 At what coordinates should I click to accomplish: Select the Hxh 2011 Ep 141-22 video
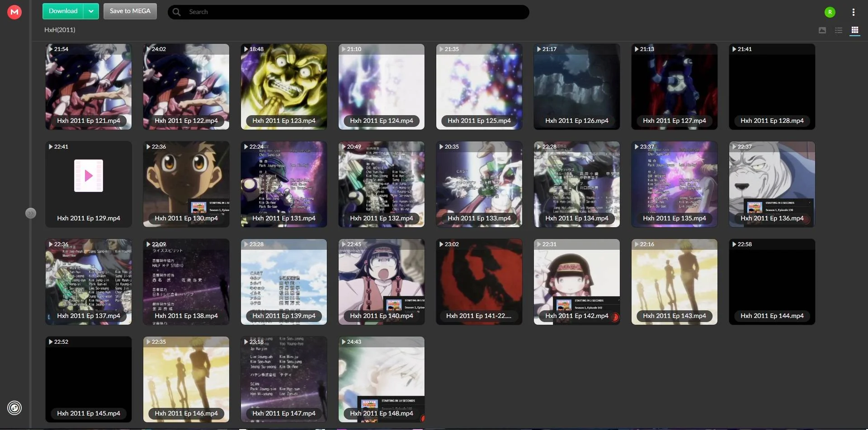479,282
